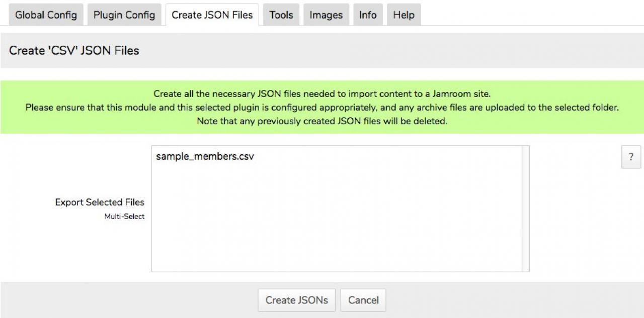Click the Export Selected Files label
Screen dimensions: 644x318
pos(100,202)
